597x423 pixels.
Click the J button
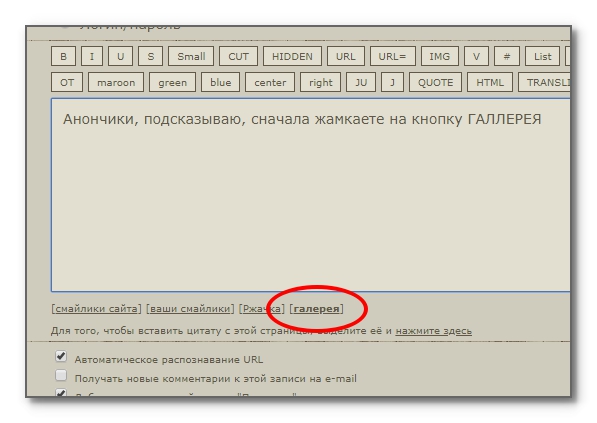tap(392, 82)
